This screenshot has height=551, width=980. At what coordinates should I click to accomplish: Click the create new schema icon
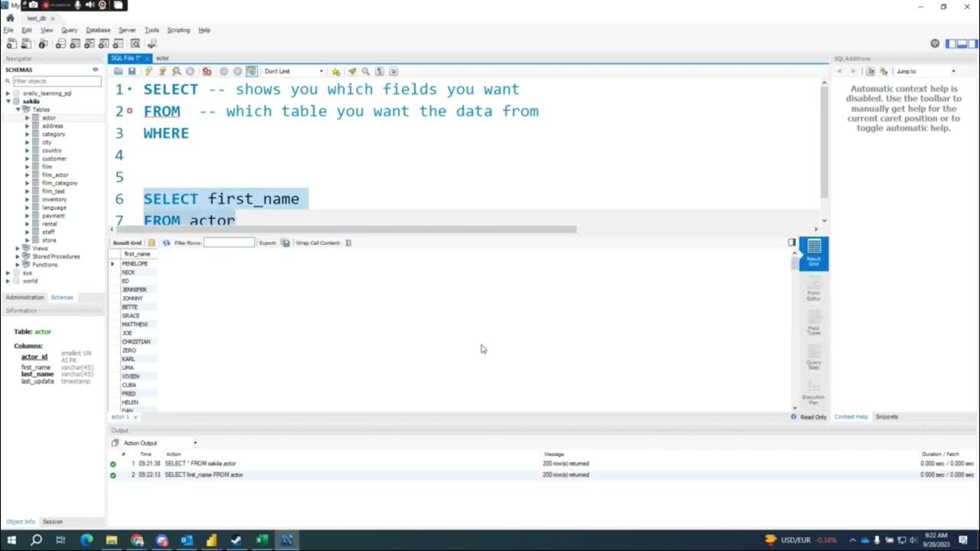(60, 44)
